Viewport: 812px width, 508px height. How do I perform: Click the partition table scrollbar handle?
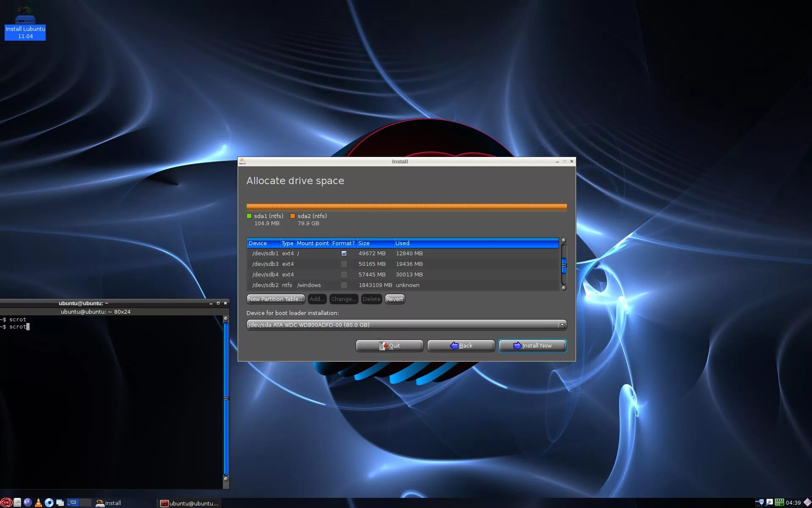563,266
